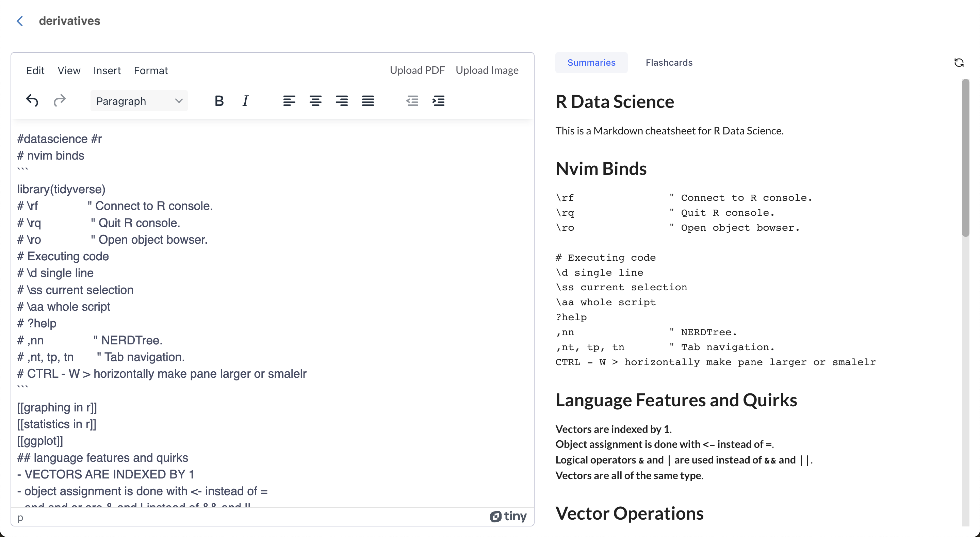Open the Format menu
This screenshot has width=980, height=537.
point(151,70)
